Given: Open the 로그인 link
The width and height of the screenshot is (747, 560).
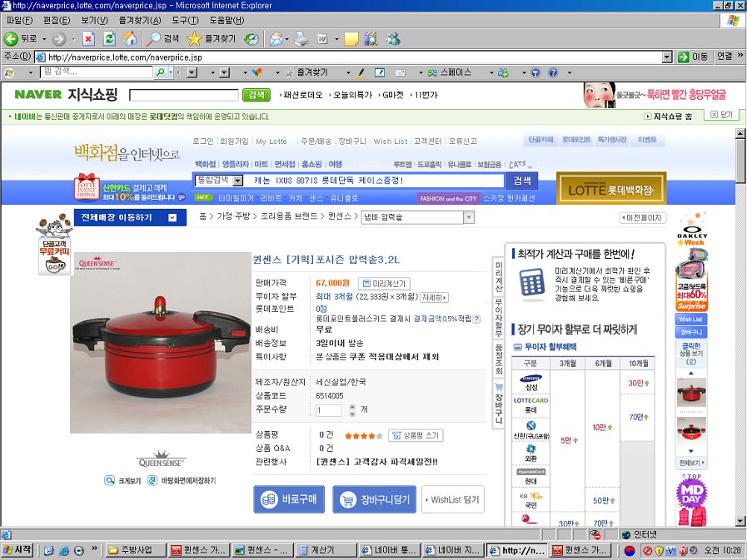Looking at the screenshot, I should tap(203, 141).
